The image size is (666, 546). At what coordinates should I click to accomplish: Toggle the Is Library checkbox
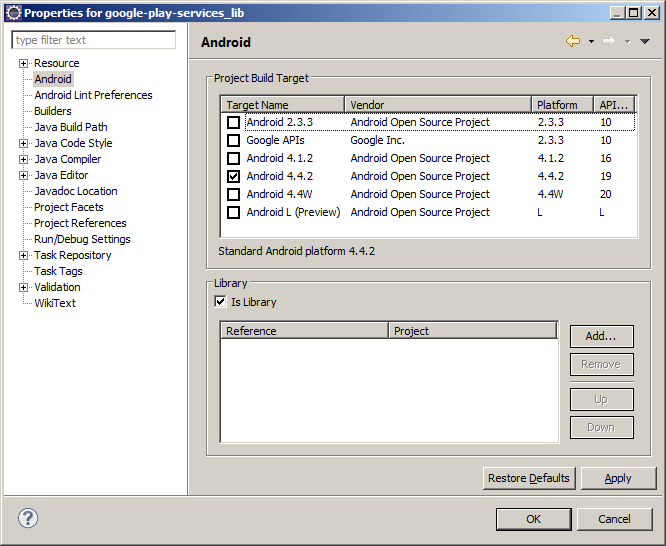tap(220, 302)
